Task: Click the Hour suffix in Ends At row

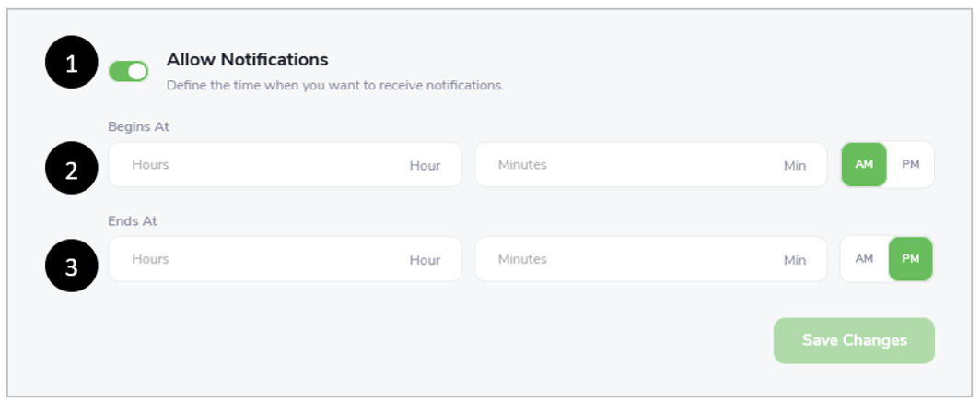Action: [425, 260]
